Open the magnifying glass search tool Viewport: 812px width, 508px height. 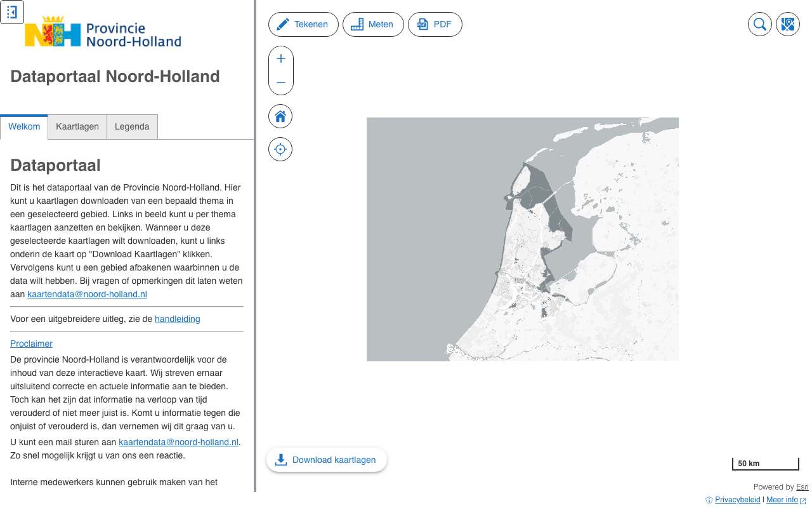click(x=760, y=25)
